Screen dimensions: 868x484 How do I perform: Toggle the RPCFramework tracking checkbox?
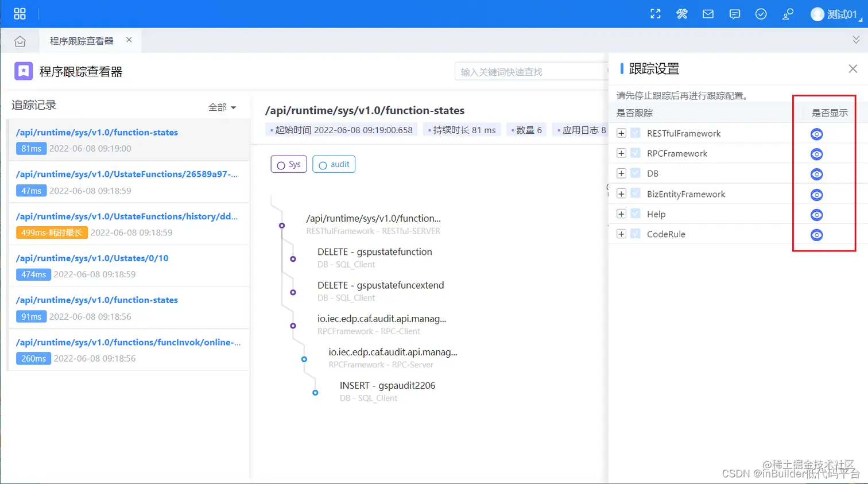[x=635, y=153]
